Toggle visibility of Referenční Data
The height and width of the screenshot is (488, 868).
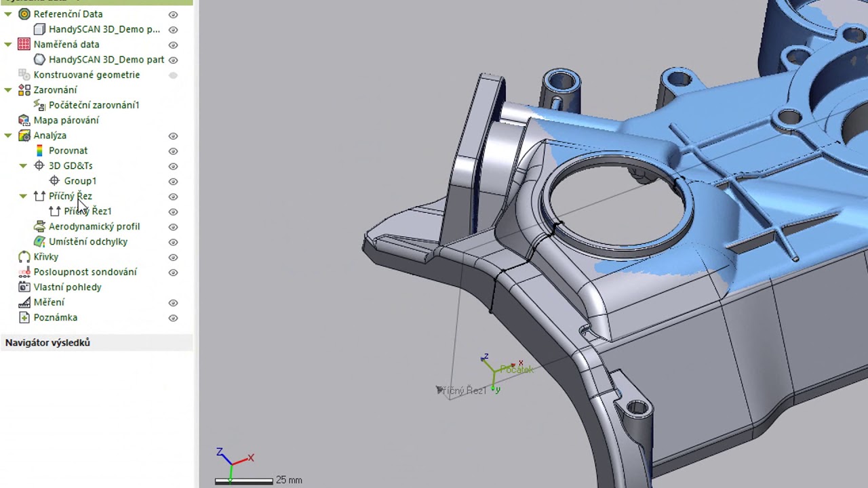tap(173, 14)
